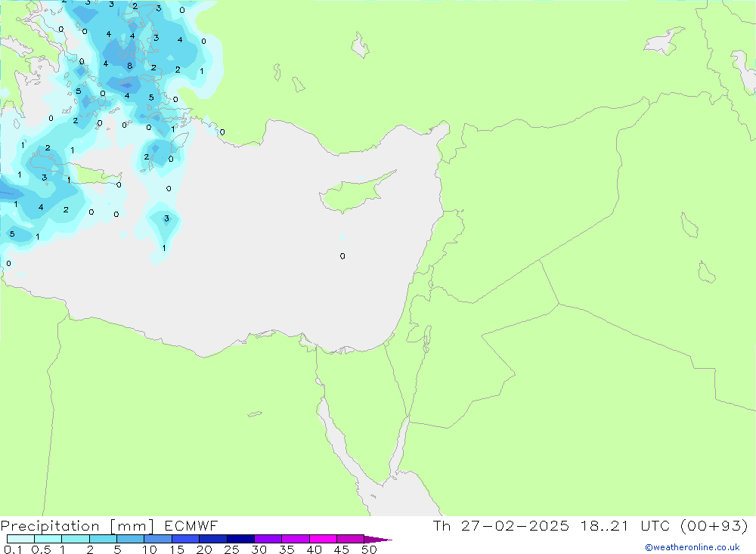Screen dimensions: 756x554
Task: Click the '0' value south of Cyprus
Action: [x=342, y=256]
